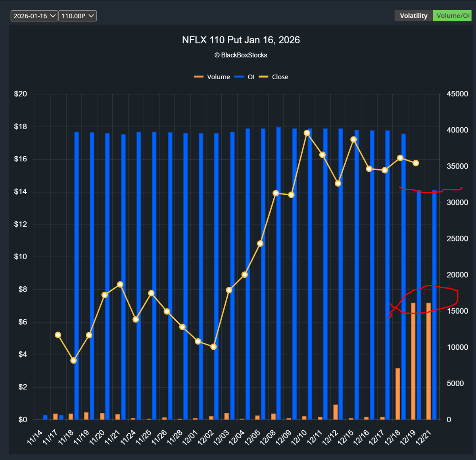Screen dimensions: 476x460
Task: Click the $20 label on left price axis
Action: 21,94
